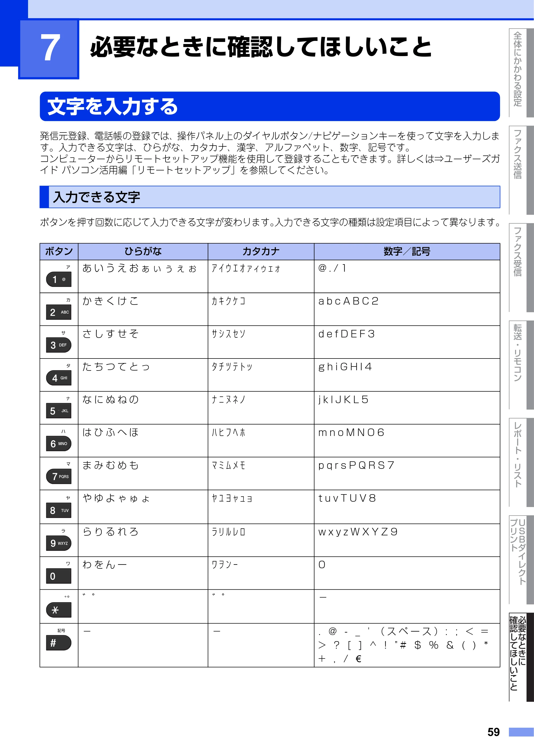Click the dial button 0 icon
The width and height of the screenshot is (534, 756).
(59, 576)
